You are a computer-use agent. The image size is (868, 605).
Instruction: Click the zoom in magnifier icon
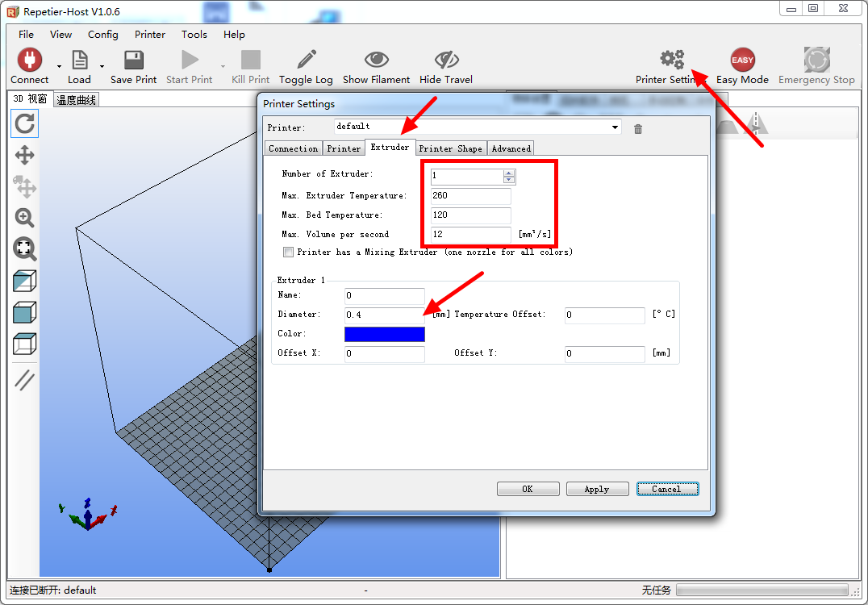point(25,218)
